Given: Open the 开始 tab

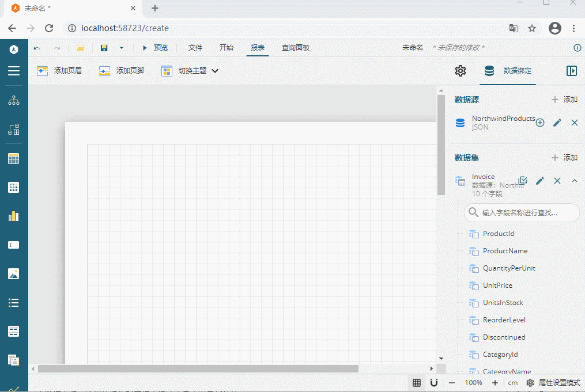Looking at the screenshot, I should 227,48.
